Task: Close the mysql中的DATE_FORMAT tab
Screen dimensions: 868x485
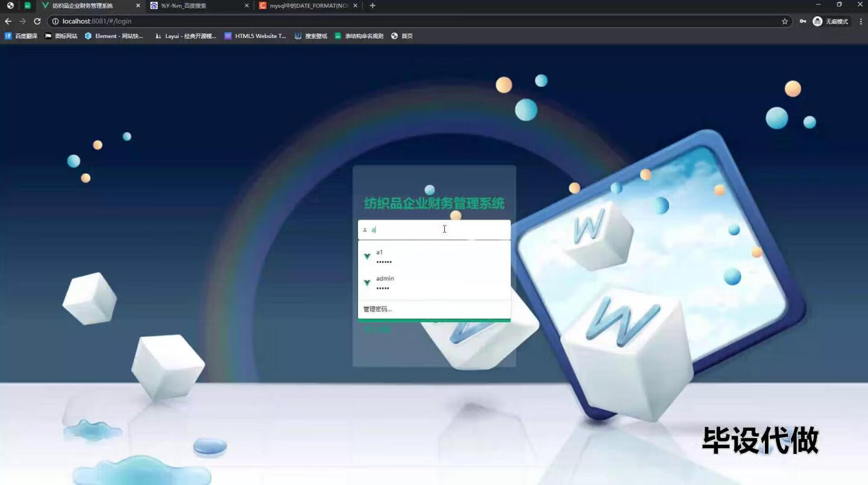Action: (x=355, y=5)
